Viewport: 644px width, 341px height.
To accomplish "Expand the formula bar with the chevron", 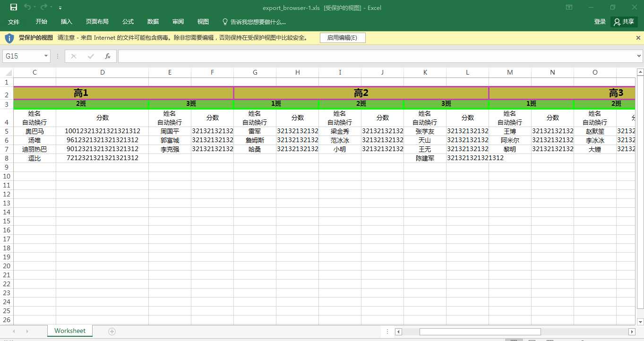I will (639, 56).
